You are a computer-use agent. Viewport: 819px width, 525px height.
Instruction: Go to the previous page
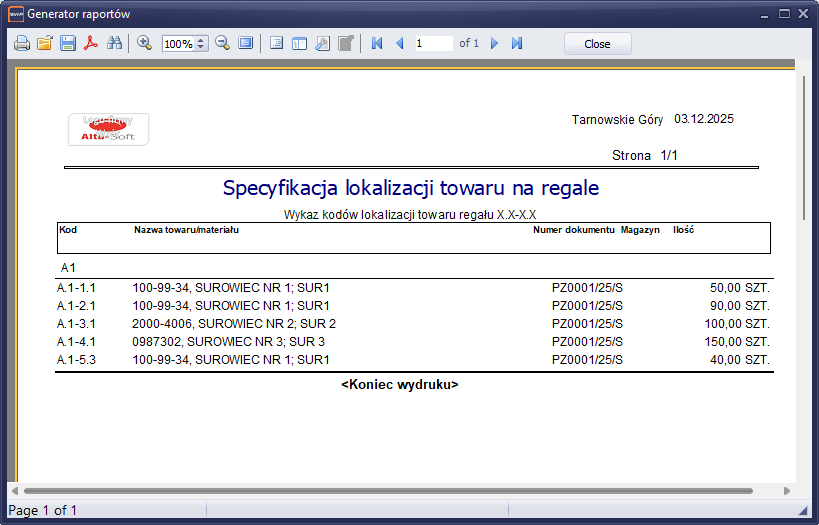coord(400,44)
